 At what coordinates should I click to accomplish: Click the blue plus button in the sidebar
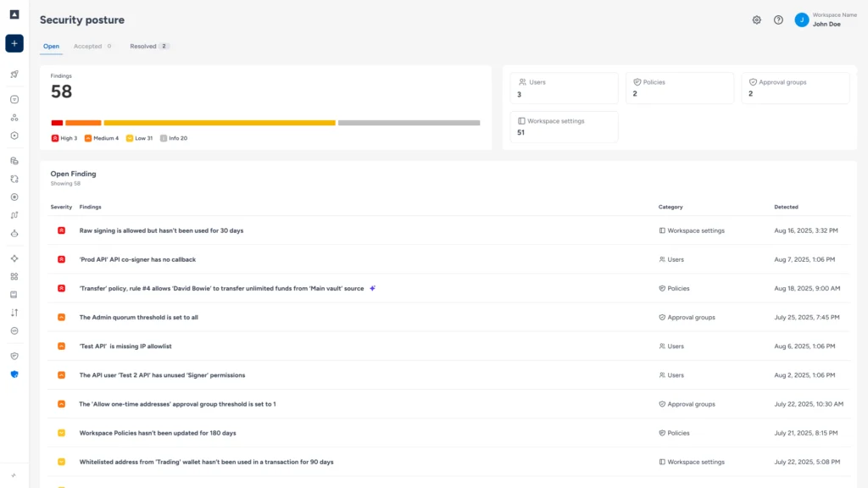[14, 44]
